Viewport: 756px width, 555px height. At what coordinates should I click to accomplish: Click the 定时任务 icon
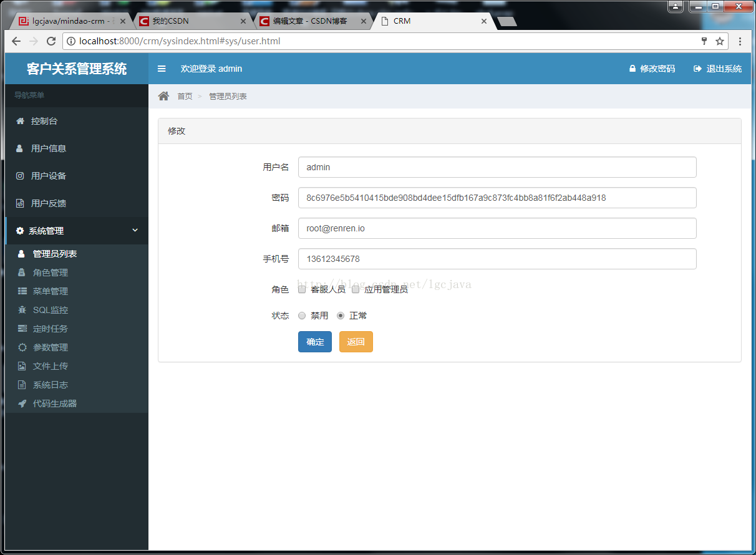point(22,329)
